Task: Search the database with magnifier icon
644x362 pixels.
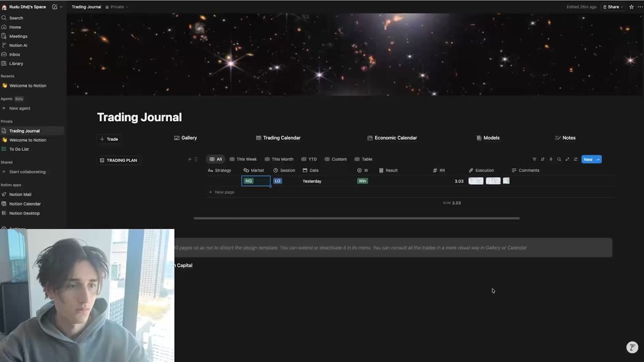Action: coord(559,159)
